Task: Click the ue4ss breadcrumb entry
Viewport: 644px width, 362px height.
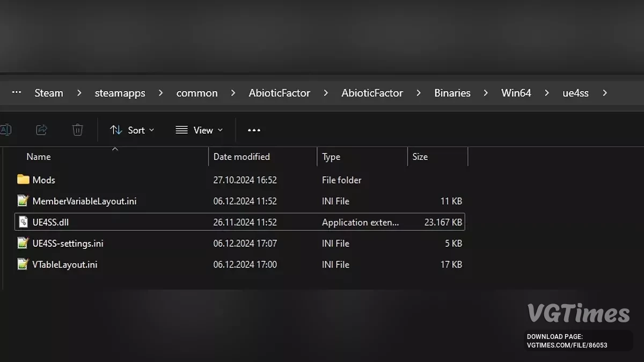Action: pyautogui.click(x=575, y=92)
